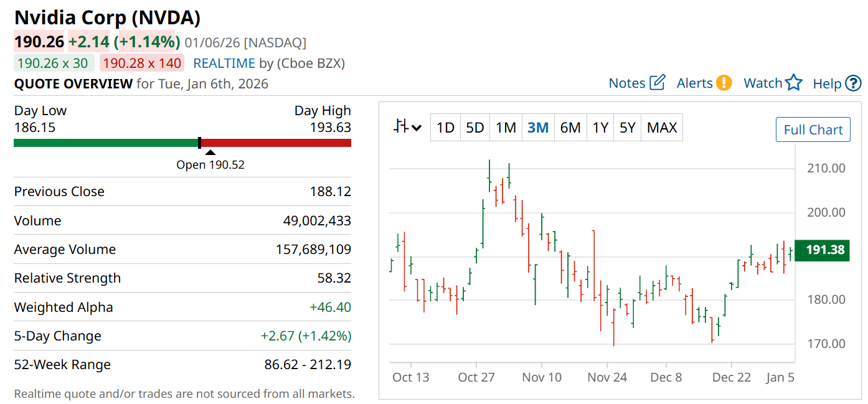Select the MAX chart range
The image size is (868, 404).
click(x=662, y=128)
